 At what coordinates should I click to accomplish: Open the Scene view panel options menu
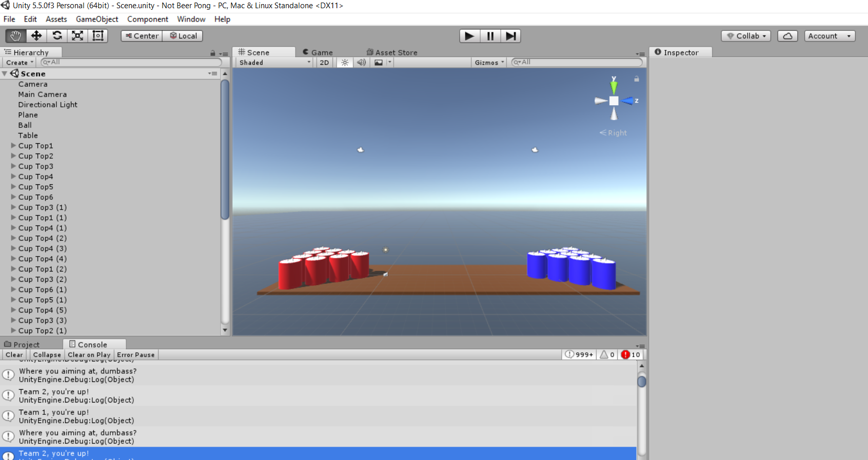pos(640,54)
